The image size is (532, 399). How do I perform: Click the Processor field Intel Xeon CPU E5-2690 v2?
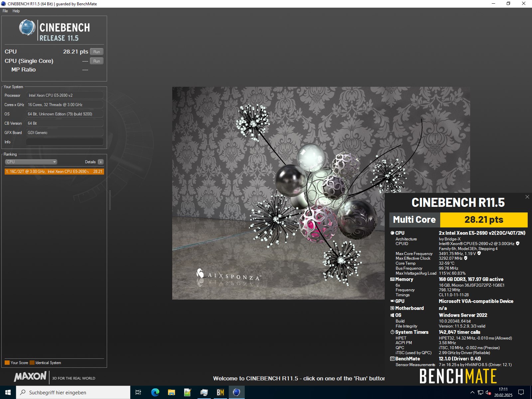coord(65,95)
